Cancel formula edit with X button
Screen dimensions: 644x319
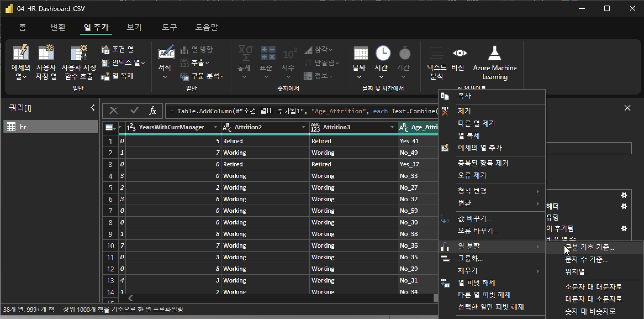[x=114, y=111]
